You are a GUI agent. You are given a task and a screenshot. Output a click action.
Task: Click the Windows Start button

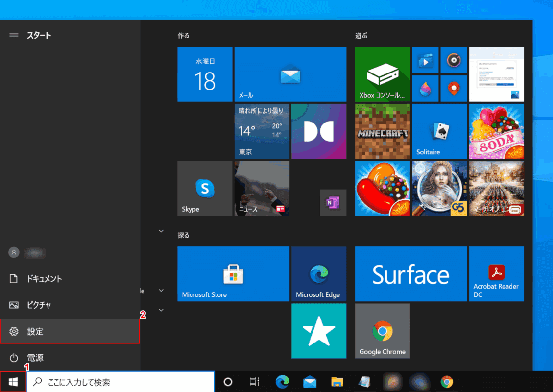pyautogui.click(x=13, y=381)
